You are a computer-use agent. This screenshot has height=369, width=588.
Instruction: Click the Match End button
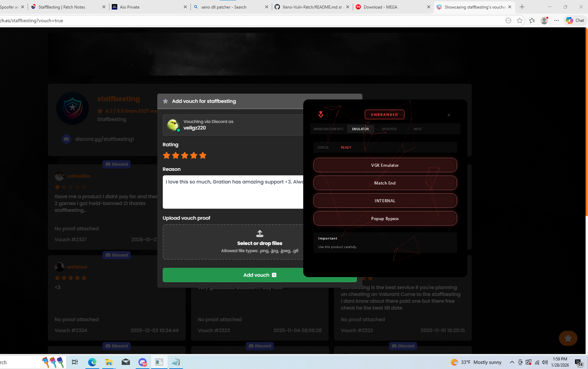pos(385,183)
